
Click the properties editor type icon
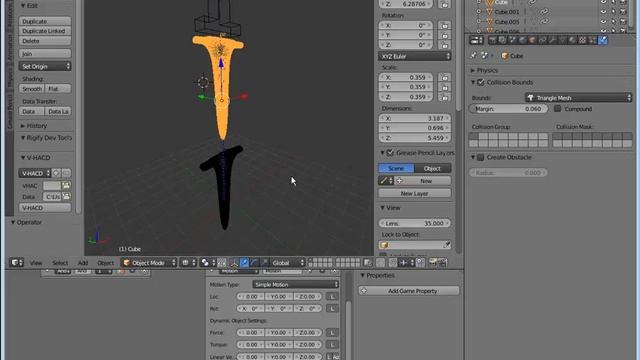476,40
